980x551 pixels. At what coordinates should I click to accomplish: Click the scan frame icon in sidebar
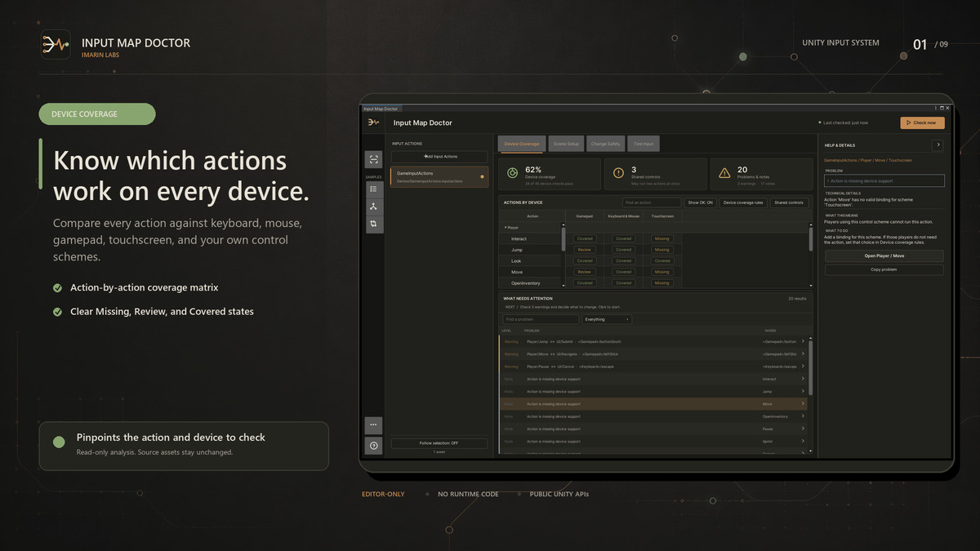pos(373,159)
